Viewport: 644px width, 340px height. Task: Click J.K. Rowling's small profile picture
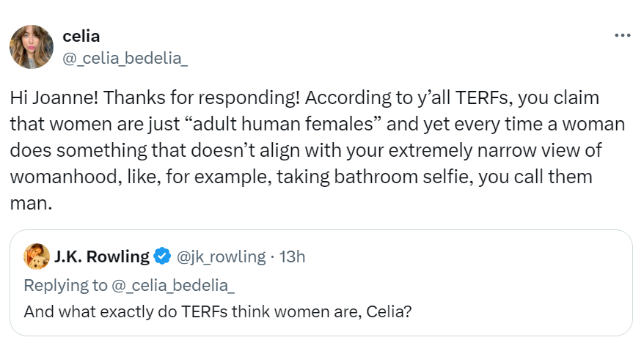(x=37, y=256)
